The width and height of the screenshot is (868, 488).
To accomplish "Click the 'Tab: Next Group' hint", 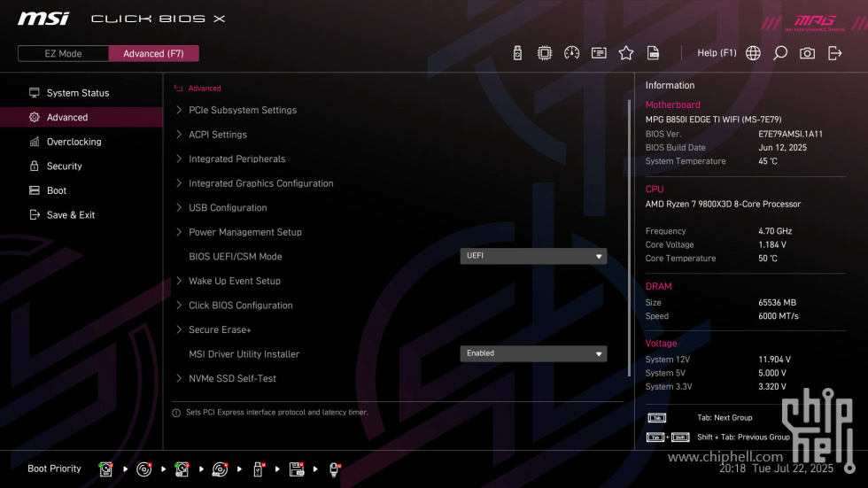I will click(x=725, y=418).
